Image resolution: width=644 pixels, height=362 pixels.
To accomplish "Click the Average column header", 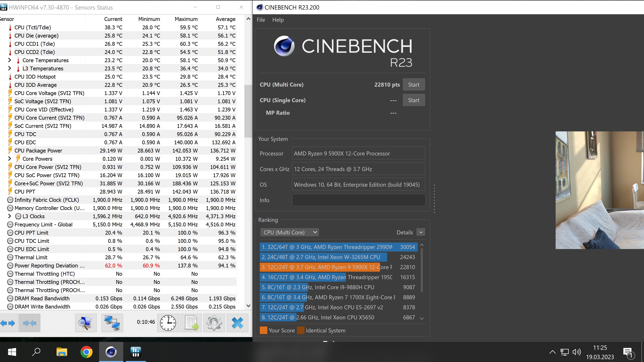I will (x=226, y=19).
